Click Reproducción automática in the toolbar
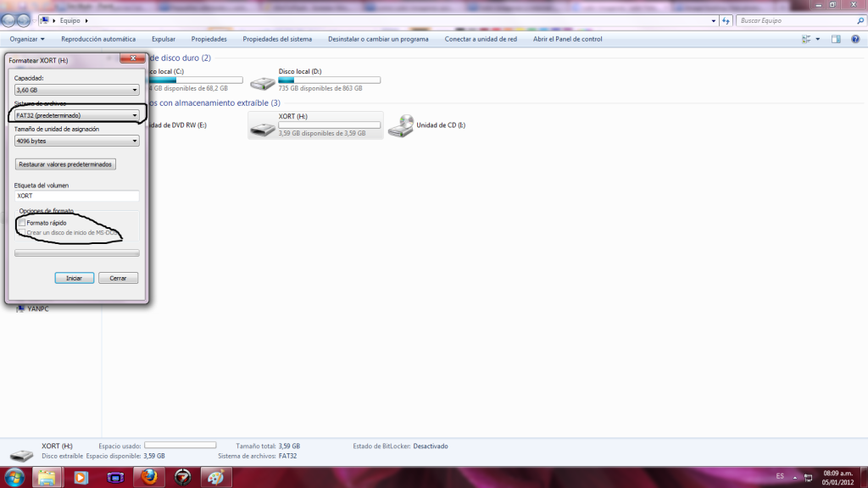 coord(98,39)
